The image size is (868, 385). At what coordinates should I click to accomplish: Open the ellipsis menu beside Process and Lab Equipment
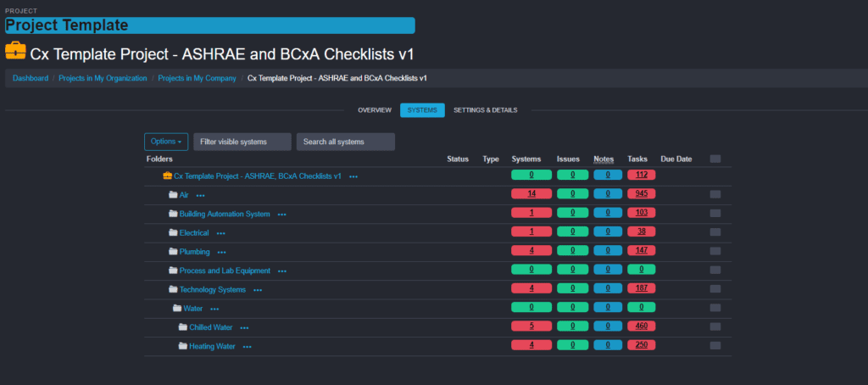pos(282,271)
